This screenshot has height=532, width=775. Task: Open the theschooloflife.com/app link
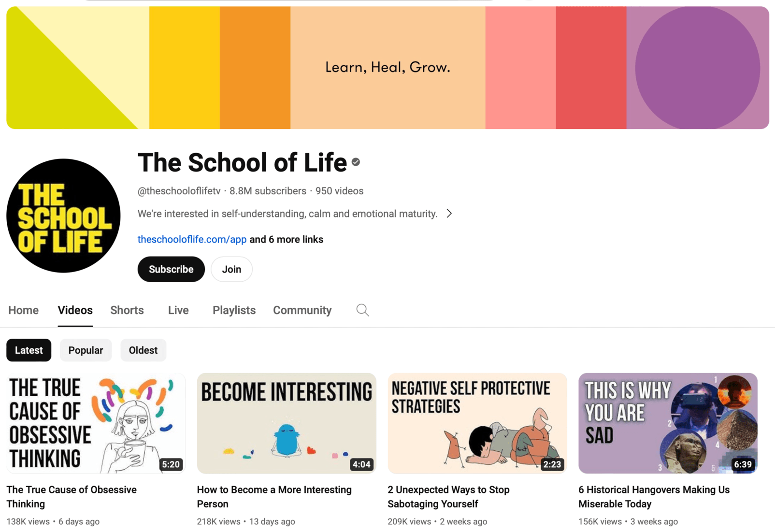[192, 239]
